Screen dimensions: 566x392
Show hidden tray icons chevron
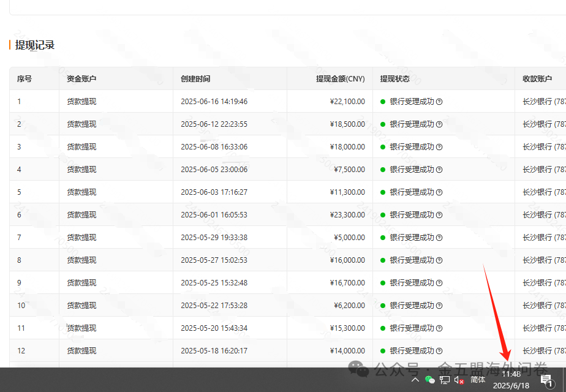coord(415,380)
